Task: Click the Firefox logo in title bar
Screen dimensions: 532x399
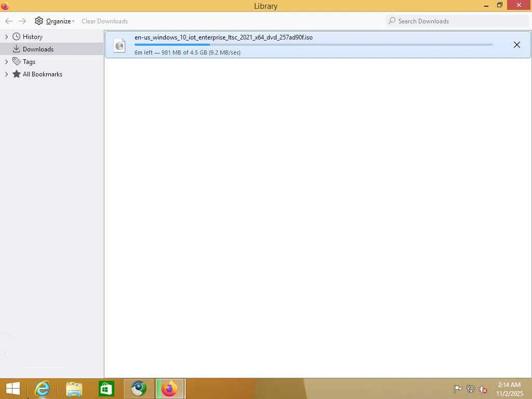Action: (5, 6)
